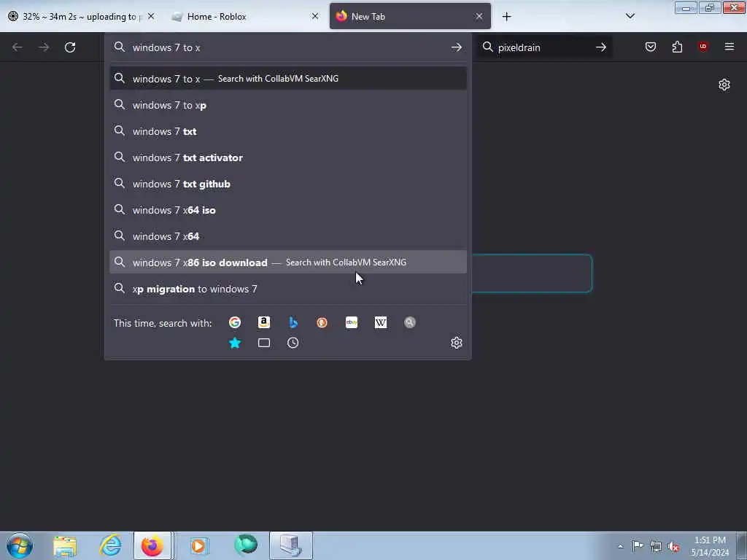The image size is (747, 560).
Task: Reload the current page
Action: click(x=70, y=47)
